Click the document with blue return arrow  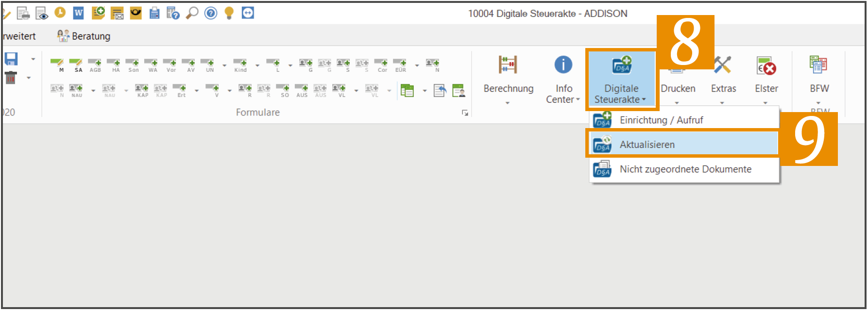click(440, 90)
